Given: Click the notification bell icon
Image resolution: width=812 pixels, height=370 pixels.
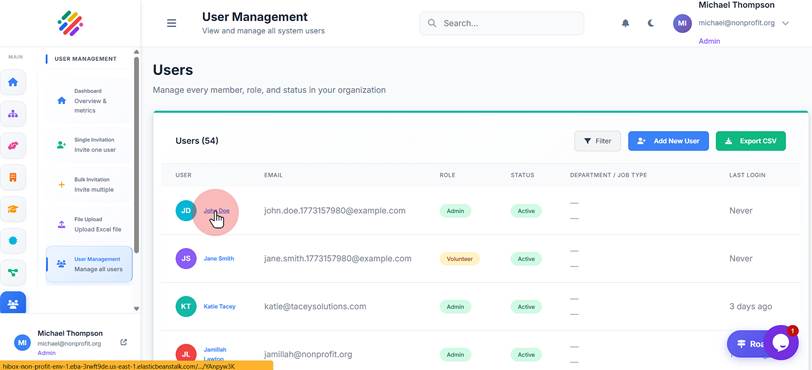Looking at the screenshot, I should pos(626,23).
